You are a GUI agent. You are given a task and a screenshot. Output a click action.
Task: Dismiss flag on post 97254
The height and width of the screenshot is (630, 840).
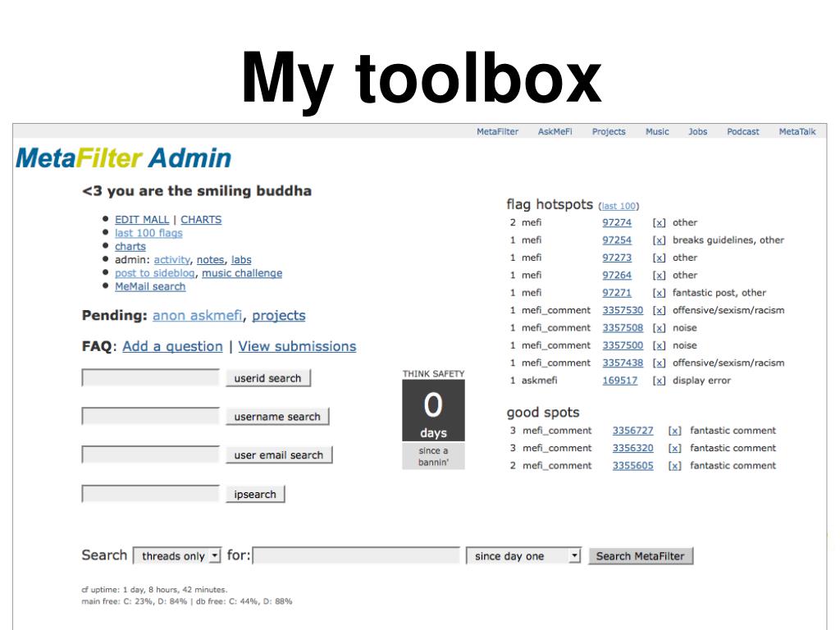coord(659,240)
